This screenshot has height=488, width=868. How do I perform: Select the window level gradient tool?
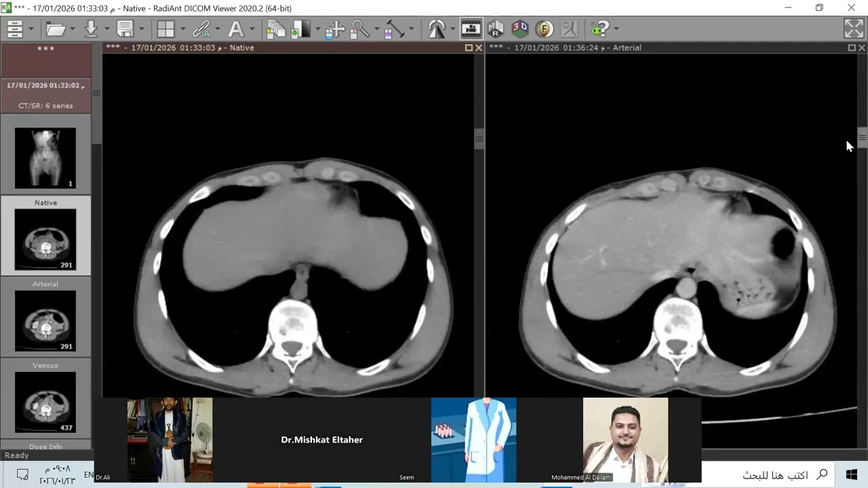coord(300,29)
